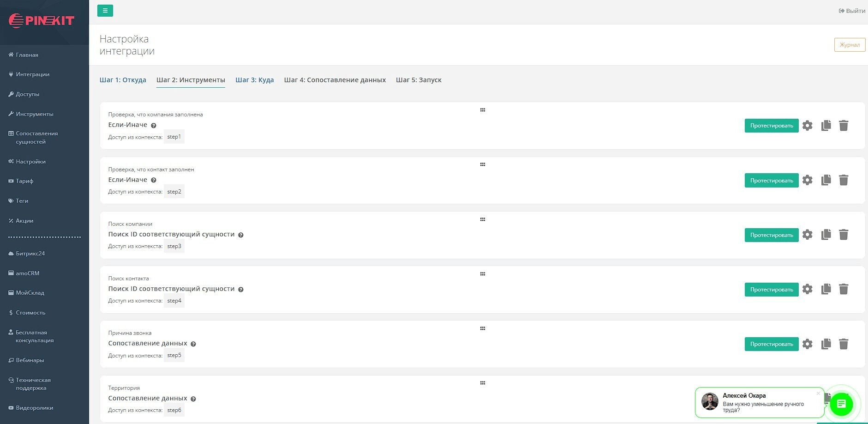Show help icon for step1 Если-Иначе
The image size is (868, 424).
click(154, 126)
